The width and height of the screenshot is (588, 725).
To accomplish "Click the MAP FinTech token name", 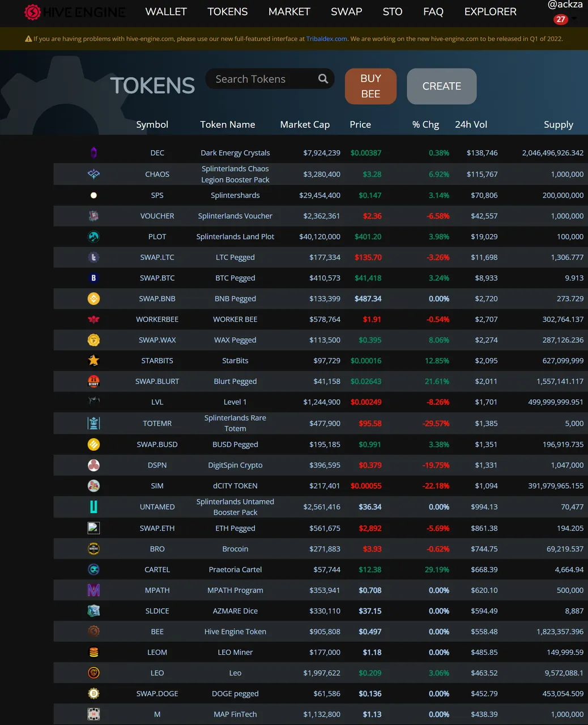I will click(235, 714).
